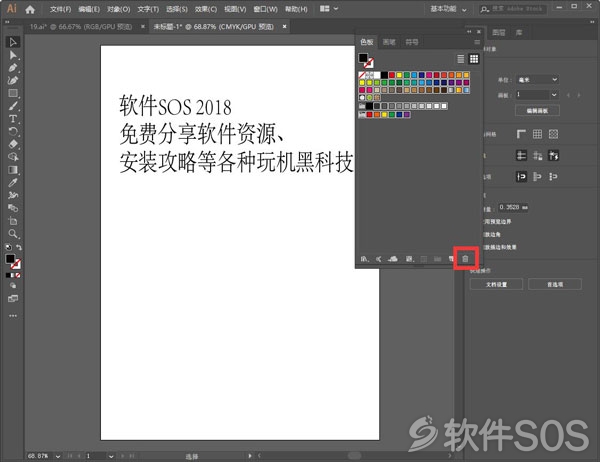Select the Symbol Sprayer tool

[13, 195]
